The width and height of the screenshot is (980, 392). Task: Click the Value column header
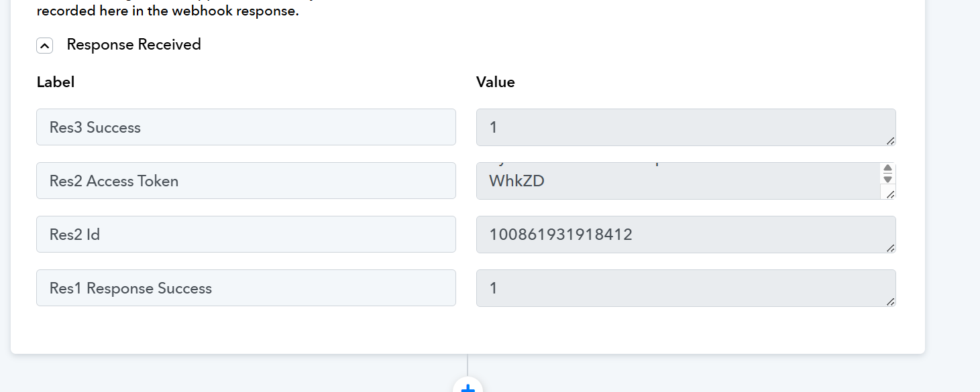pyautogui.click(x=496, y=82)
